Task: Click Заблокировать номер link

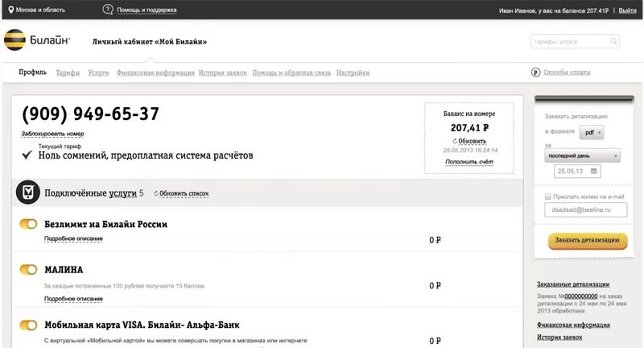Action: click(x=52, y=134)
